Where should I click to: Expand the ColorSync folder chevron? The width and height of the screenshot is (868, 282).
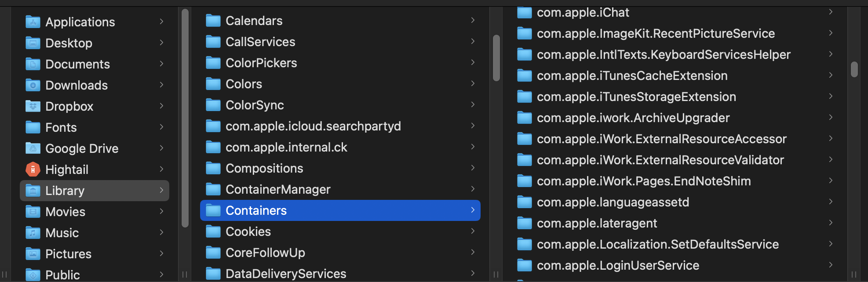click(473, 105)
